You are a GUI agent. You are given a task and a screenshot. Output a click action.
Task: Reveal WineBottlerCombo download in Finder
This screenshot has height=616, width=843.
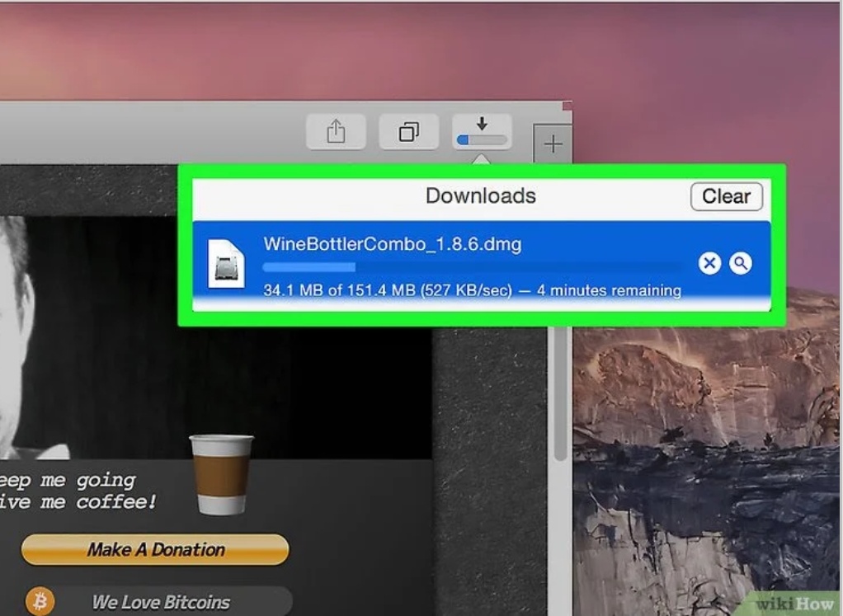[741, 263]
